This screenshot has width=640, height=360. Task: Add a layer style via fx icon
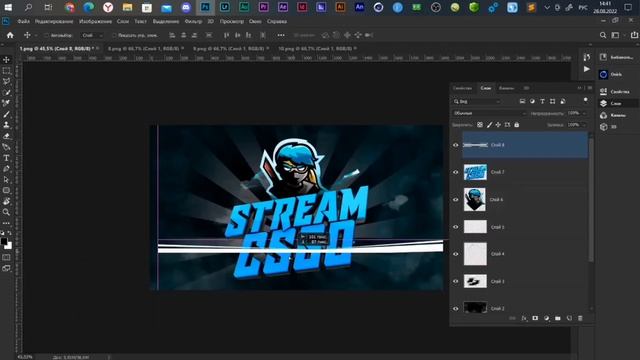click(524, 318)
